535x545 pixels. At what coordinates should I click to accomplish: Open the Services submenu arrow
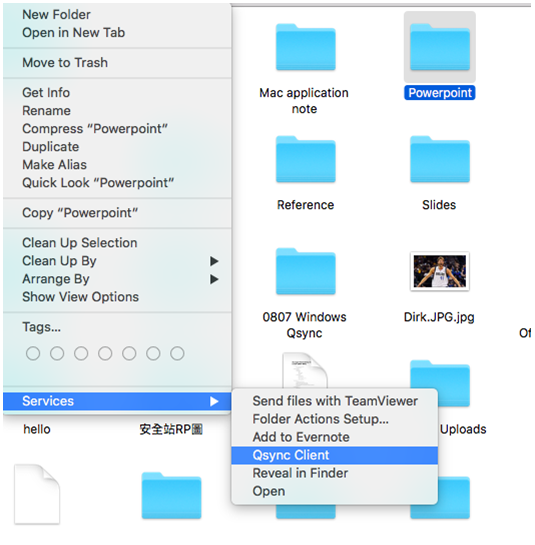click(214, 401)
